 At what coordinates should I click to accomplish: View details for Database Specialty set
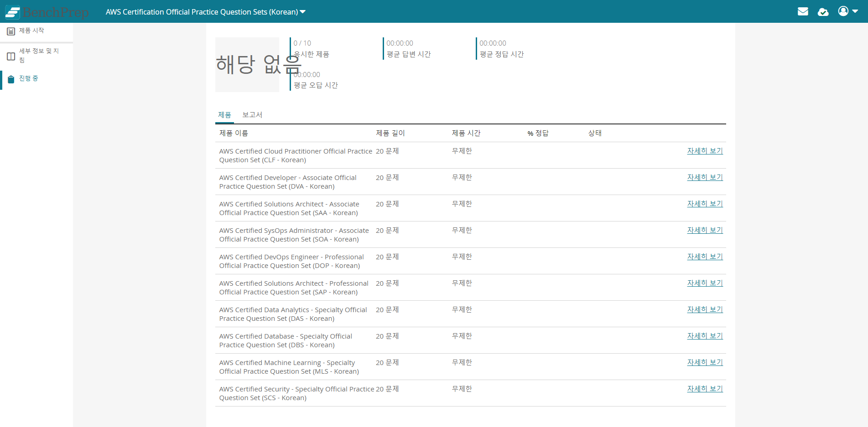point(705,336)
